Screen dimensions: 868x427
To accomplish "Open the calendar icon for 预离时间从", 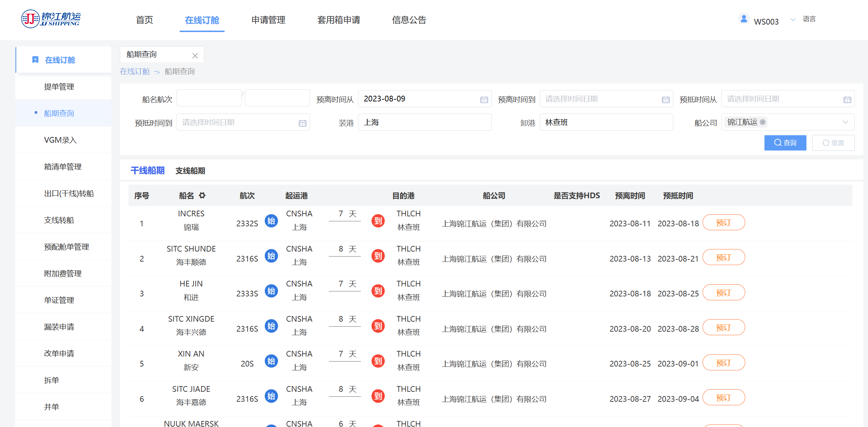I will [484, 100].
